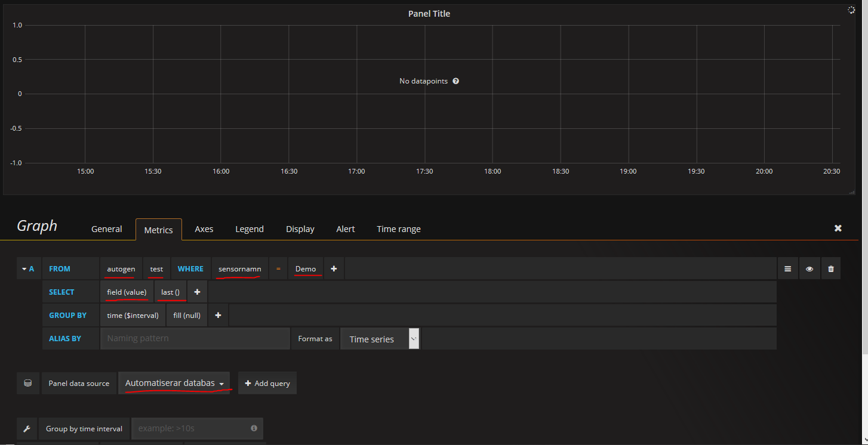Image resolution: width=868 pixels, height=445 pixels.
Task: Edit the field (value) select part
Action: tap(127, 292)
